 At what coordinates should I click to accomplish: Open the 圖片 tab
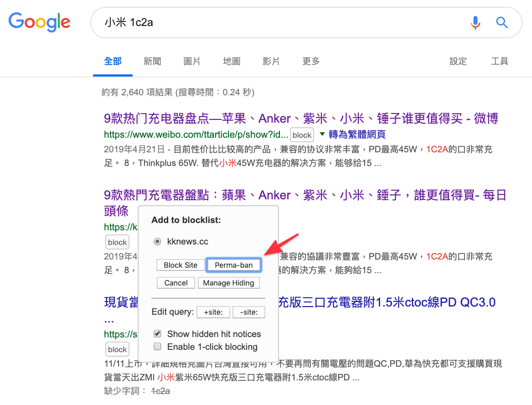(192, 62)
